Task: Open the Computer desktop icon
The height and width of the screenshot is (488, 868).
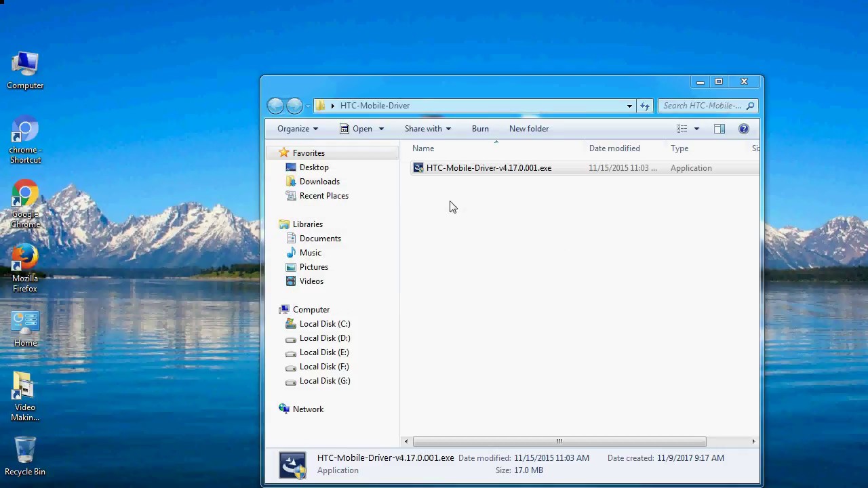Action: [x=25, y=70]
